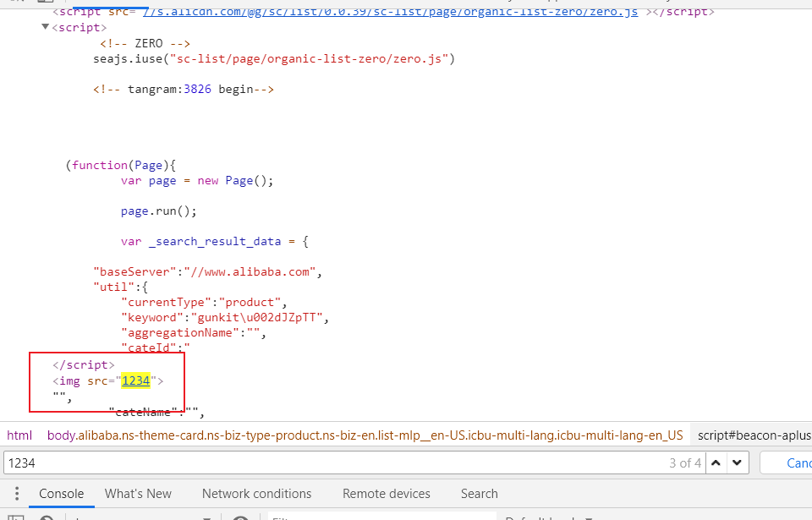Open the highlighted 1234 img src link
The height and width of the screenshot is (520, 812).
tap(135, 380)
